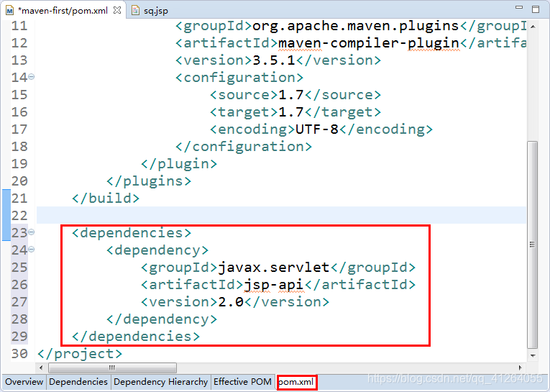Switch to the maven-first/pom.xml editor tab
The image size is (550, 392).
[x=63, y=11]
